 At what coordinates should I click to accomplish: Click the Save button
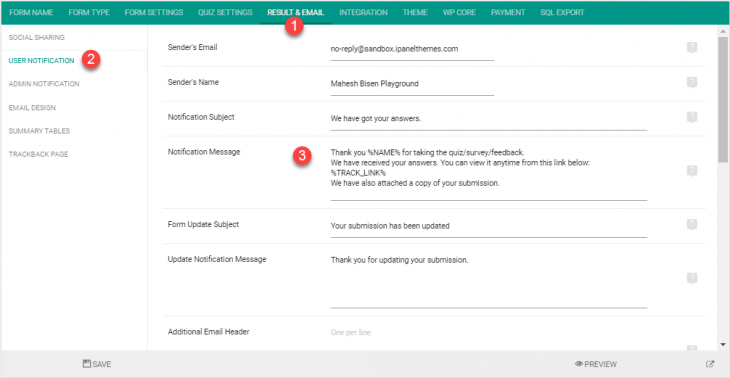click(97, 364)
